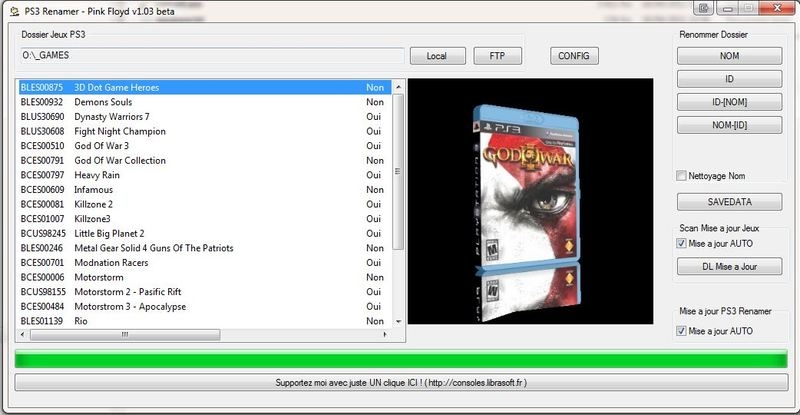Click the game list up scroll arrow
This screenshot has height=415, width=800.
pyautogui.click(x=398, y=87)
